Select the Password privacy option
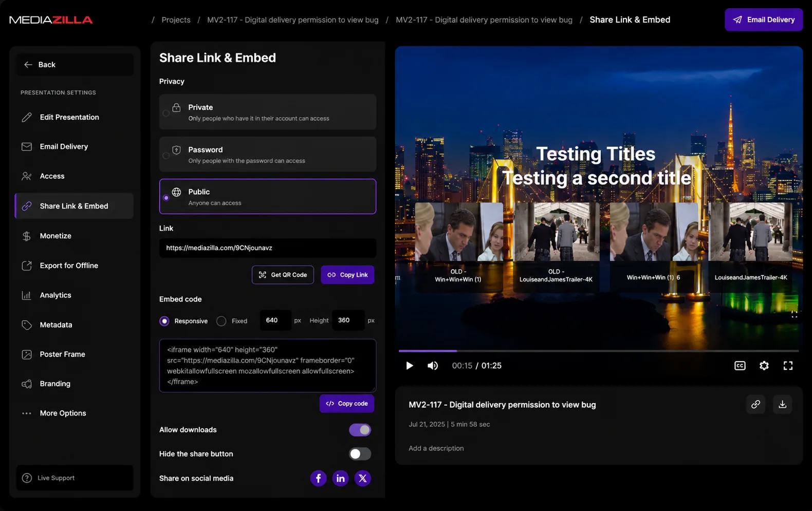812x511 pixels. [x=268, y=154]
